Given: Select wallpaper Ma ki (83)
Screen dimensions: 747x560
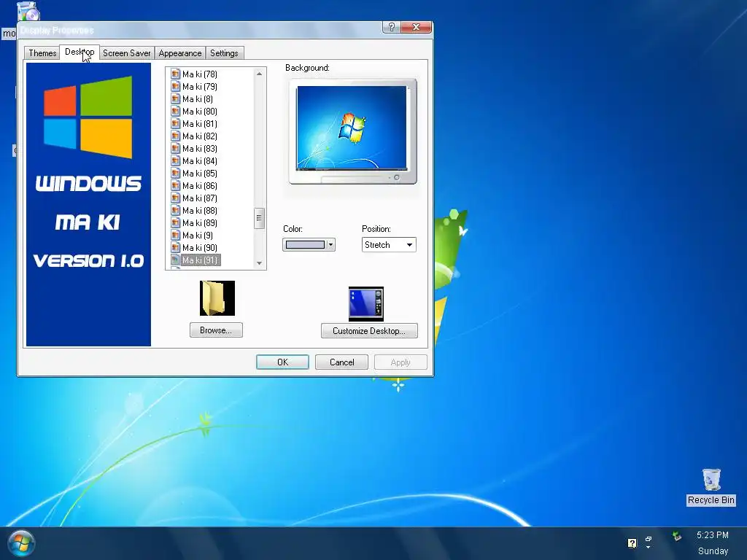Looking at the screenshot, I should pyautogui.click(x=200, y=149).
